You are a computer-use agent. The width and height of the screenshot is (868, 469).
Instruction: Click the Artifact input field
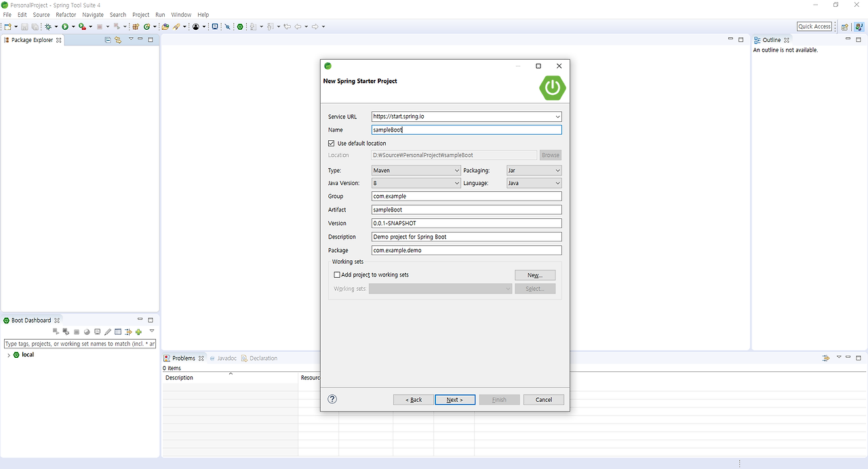point(467,210)
